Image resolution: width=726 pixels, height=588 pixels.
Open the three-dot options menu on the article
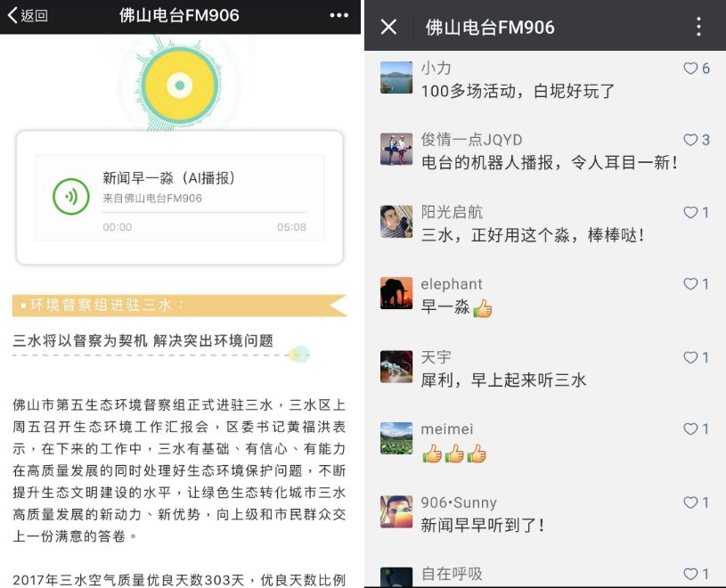tap(337, 16)
